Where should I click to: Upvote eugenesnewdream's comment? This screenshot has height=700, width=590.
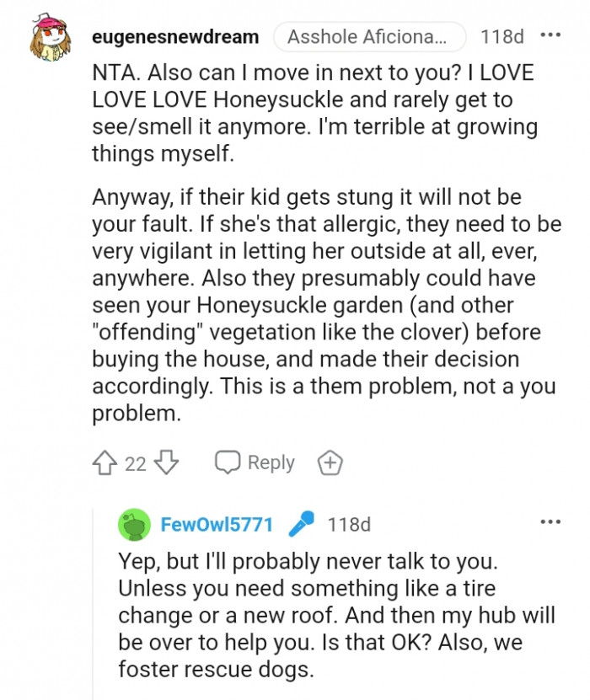103,462
